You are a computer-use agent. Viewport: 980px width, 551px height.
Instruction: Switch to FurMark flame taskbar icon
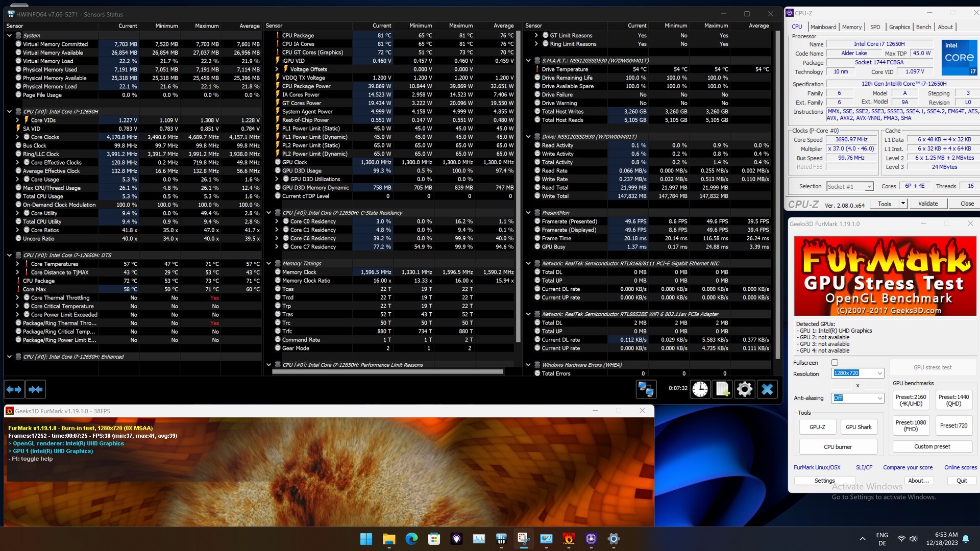tap(569, 539)
